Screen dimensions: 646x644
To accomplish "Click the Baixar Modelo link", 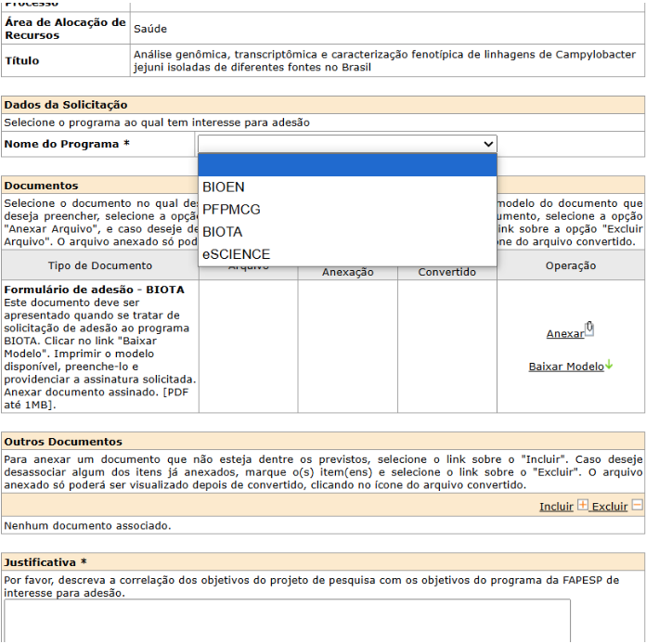I will pyautogui.click(x=565, y=367).
